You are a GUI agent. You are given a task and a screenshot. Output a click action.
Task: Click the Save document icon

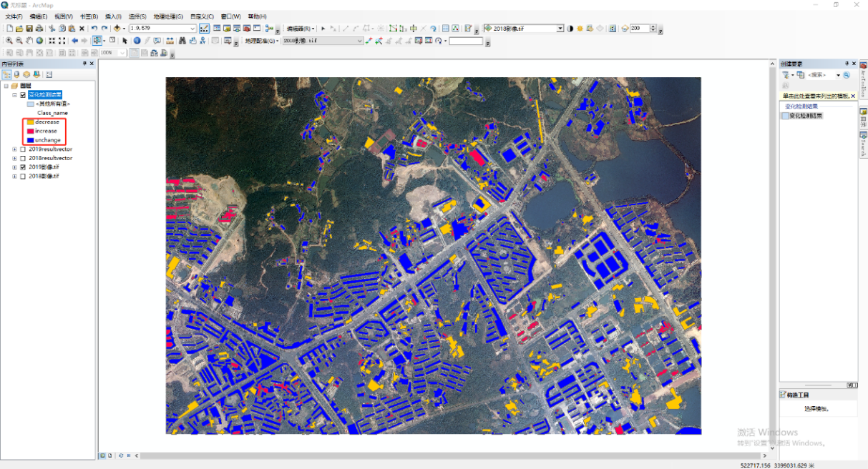(x=29, y=29)
